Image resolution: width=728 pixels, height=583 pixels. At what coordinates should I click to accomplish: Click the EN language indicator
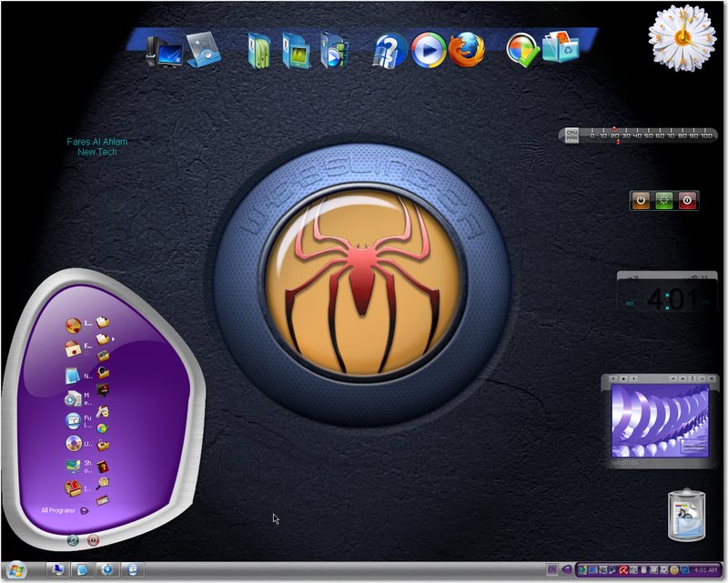click(x=551, y=569)
